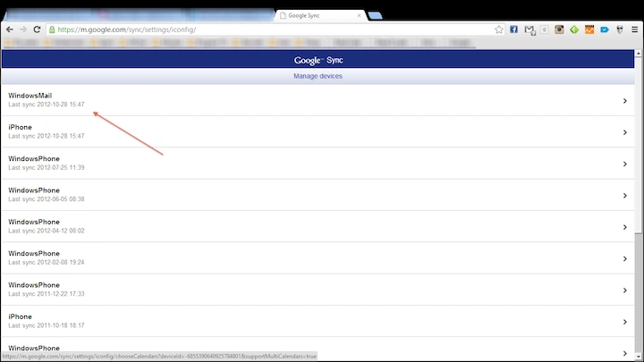
Task: Bookmark this page with the star icon
Action: (x=498, y=29)
